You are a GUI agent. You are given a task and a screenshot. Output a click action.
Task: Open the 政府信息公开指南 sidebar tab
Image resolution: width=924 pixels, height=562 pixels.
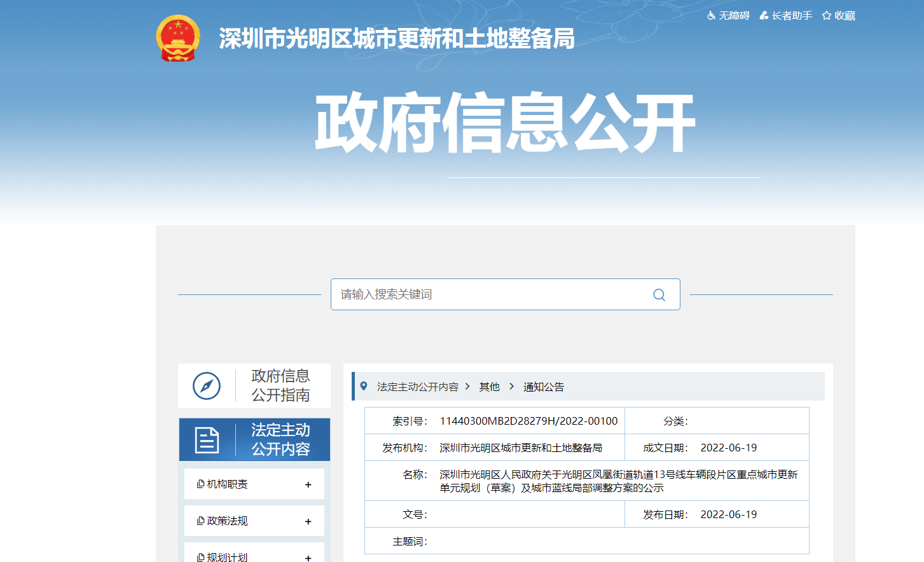280,386
